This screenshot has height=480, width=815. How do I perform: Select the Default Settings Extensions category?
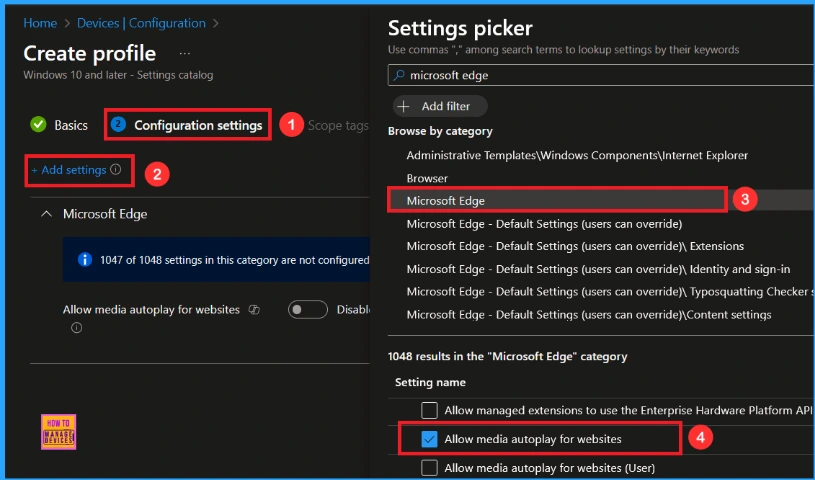tap(575, 247)
